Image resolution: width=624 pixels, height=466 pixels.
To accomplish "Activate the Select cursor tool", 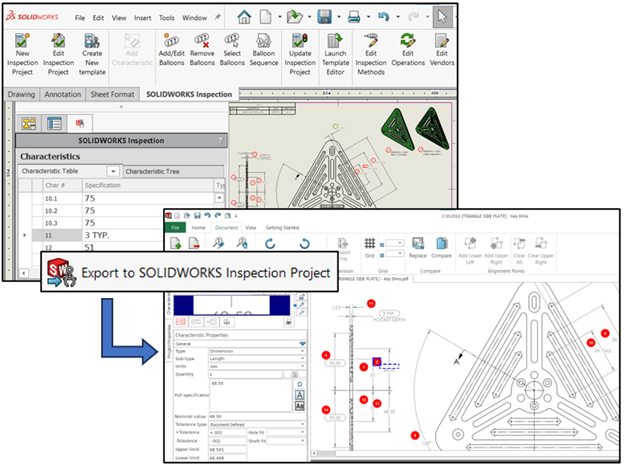I will click(442, 18).
